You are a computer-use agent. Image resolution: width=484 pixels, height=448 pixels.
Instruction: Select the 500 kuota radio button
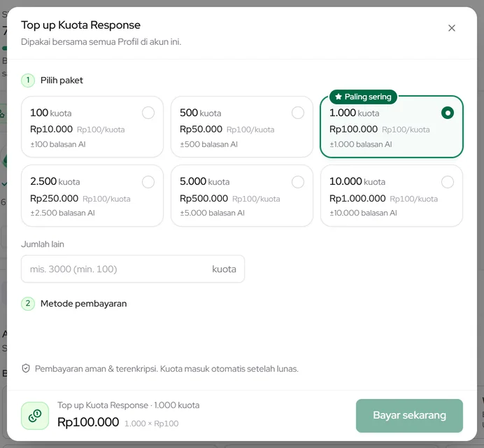(298, 113)
